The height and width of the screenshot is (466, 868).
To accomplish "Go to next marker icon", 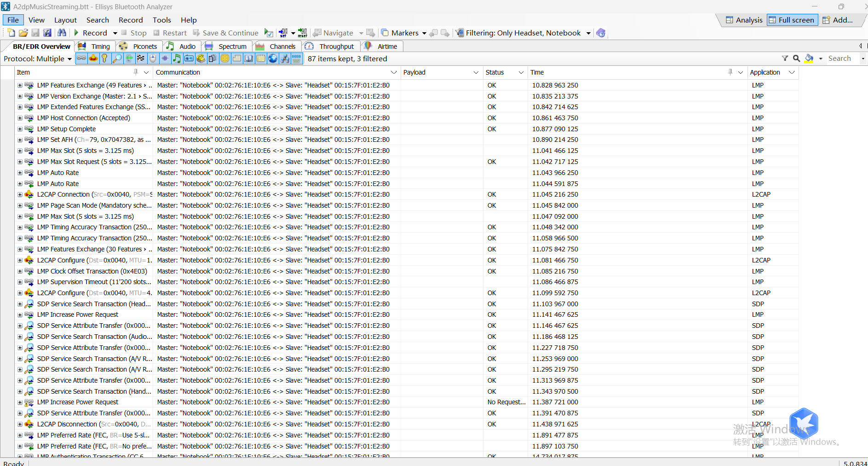I will tap(445, 33).
